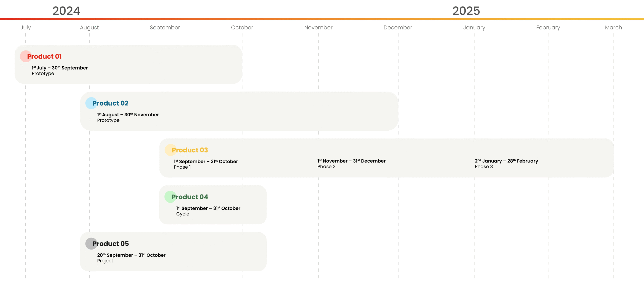Image resolution: width=644 pixels, height=294 pixels.
Task: Click Phase 2 date range in Product 03
Action: (351, 161)
